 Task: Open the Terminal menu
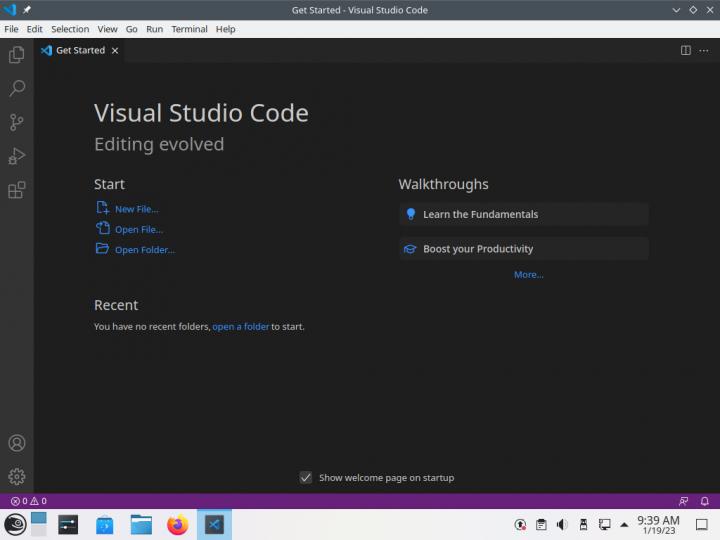[189, 29]
